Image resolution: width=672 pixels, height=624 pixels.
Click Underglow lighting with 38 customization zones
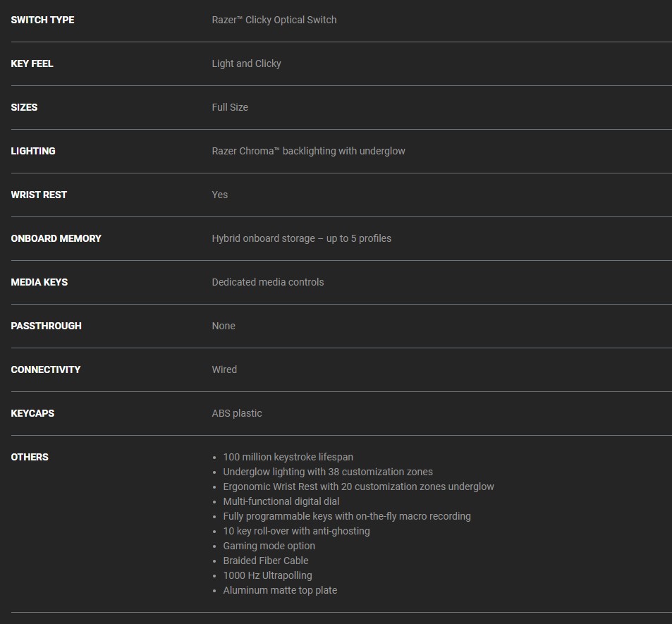(x=328, y=472)
